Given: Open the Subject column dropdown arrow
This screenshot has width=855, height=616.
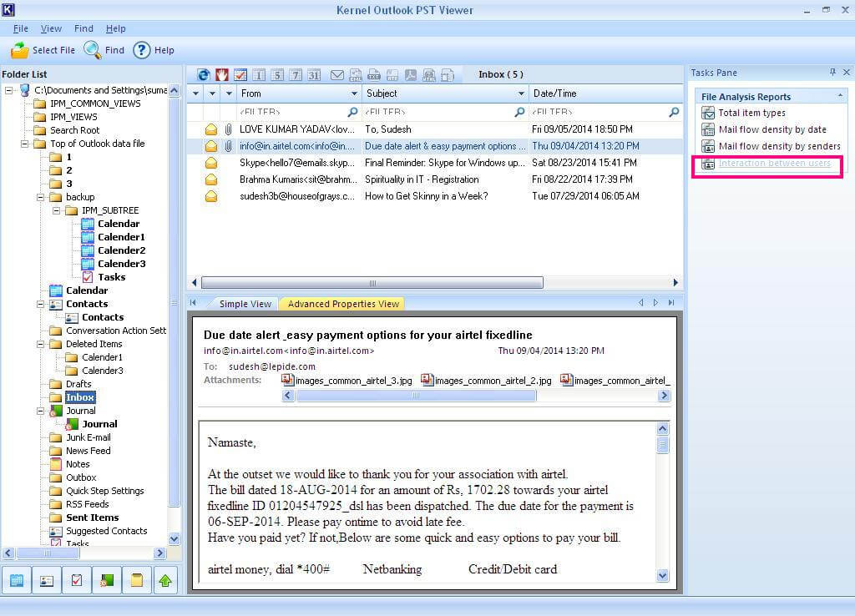Looking at the screenshot, I should (x=521, y=93).
